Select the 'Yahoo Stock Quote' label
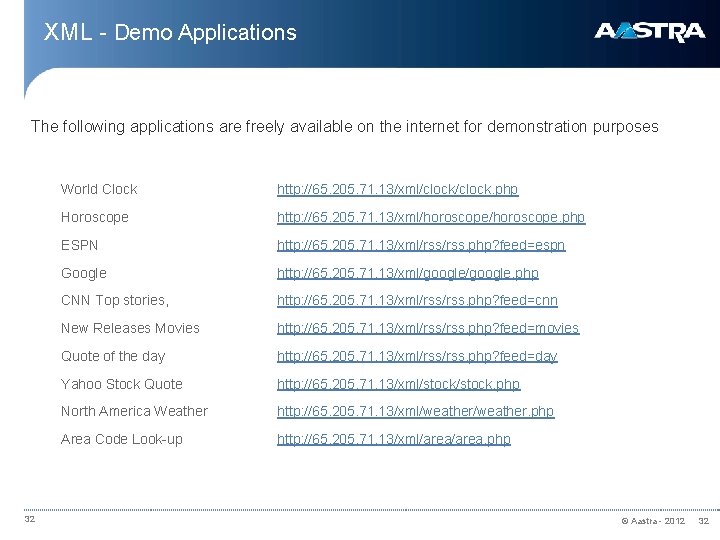 pyautogui.click(x=122, y=384)
